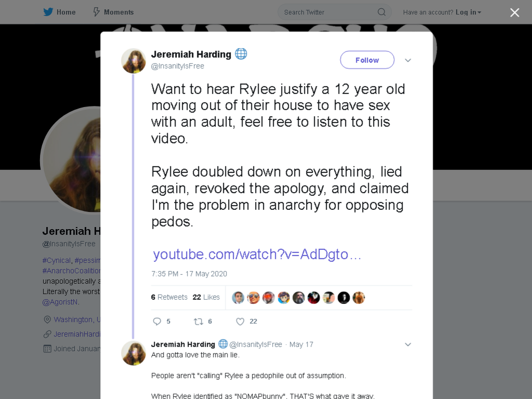View the 6 Retweets list
Screen dimensions: 532x399
(x=169, y=297)
